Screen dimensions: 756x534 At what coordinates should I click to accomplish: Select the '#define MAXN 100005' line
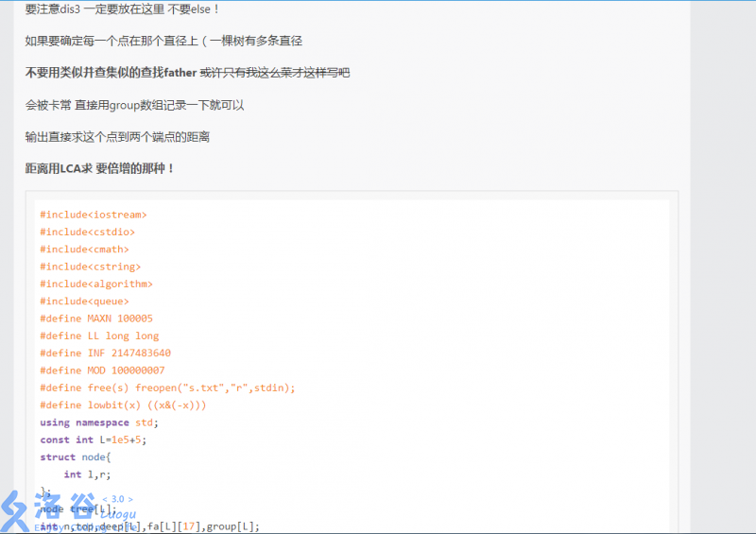[95, 319]
